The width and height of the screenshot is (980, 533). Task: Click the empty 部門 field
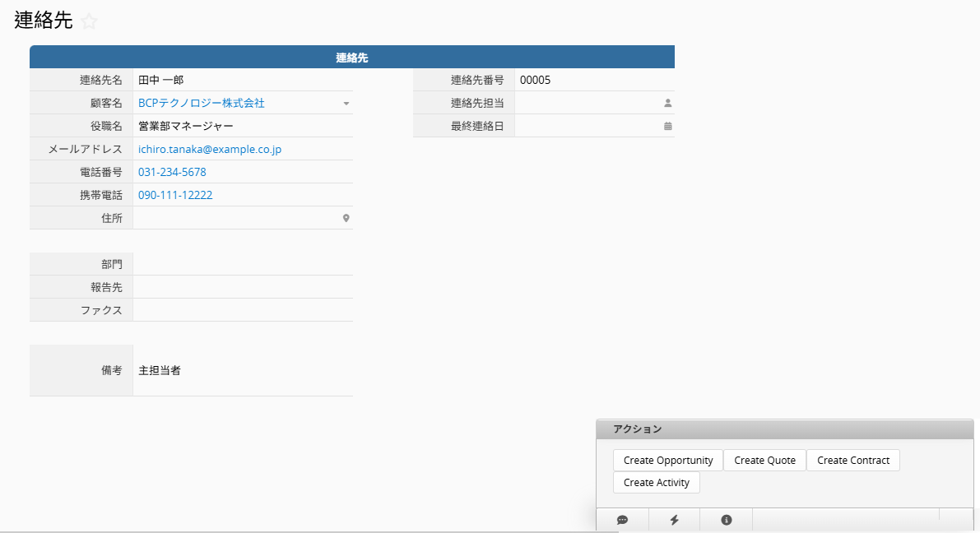tap(242, 264)
